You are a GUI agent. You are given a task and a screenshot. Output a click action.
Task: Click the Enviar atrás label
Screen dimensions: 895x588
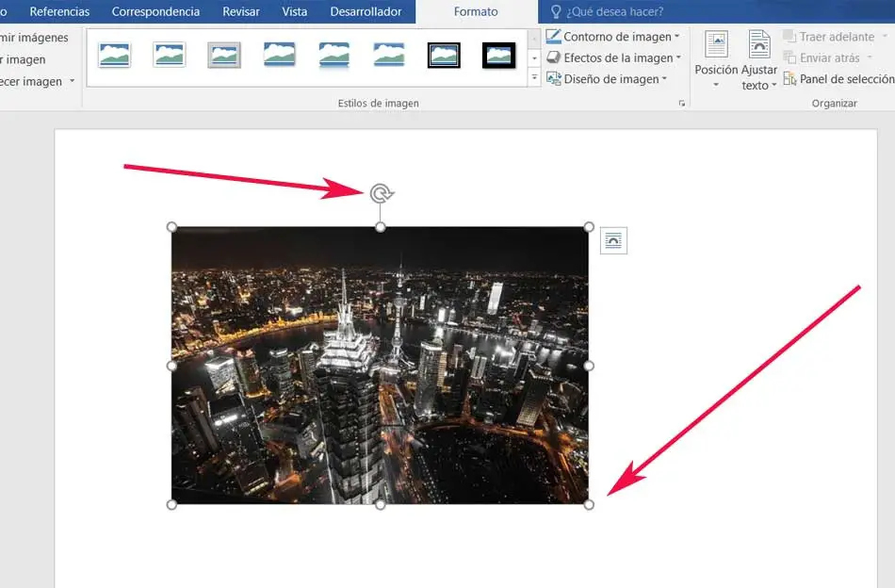830,57
